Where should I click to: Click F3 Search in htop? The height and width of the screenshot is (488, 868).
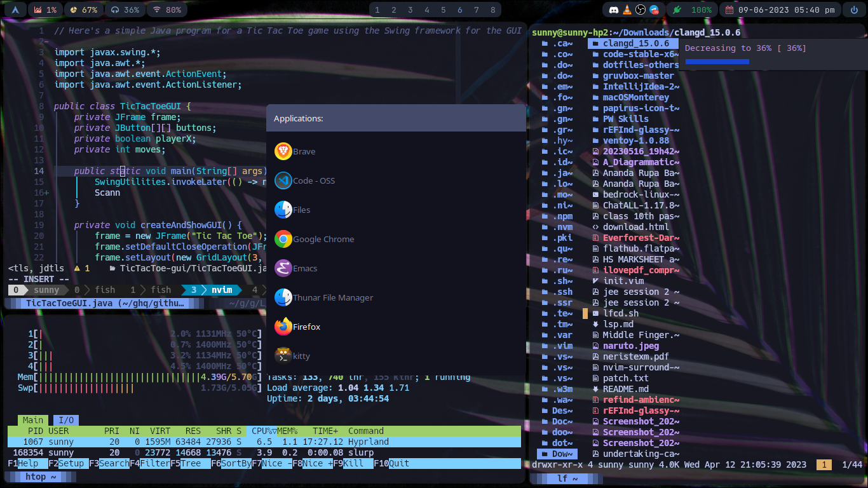coord(109,463)
